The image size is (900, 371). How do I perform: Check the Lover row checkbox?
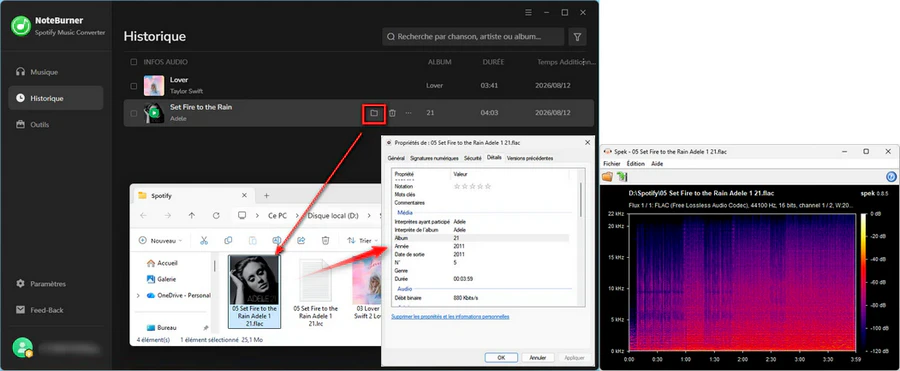click(134, 86)
